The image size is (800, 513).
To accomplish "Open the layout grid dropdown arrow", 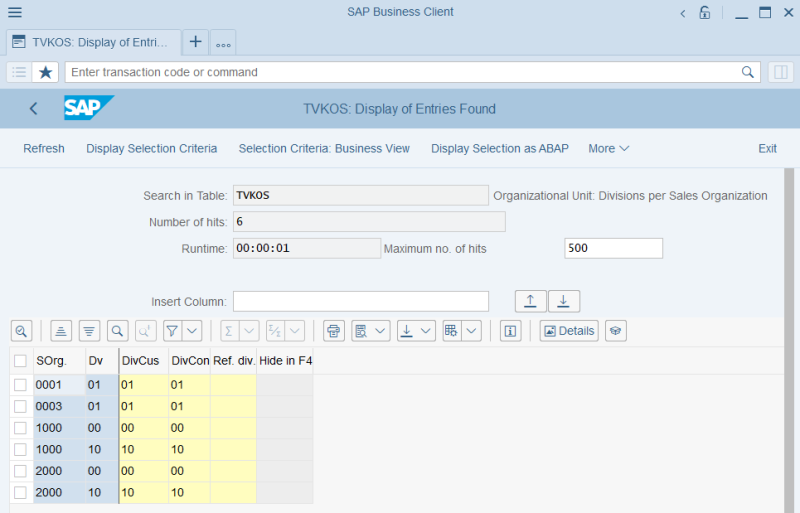I will pos(472,331).
